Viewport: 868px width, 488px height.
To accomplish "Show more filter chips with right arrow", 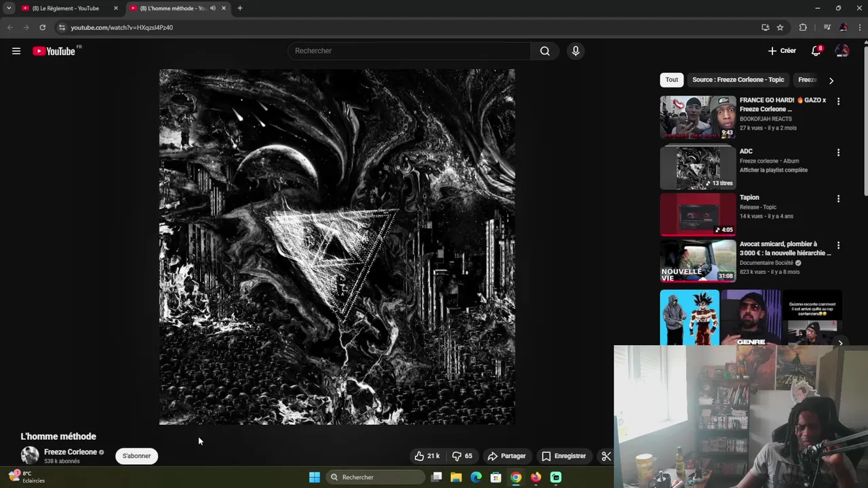I will pos(831,81).
